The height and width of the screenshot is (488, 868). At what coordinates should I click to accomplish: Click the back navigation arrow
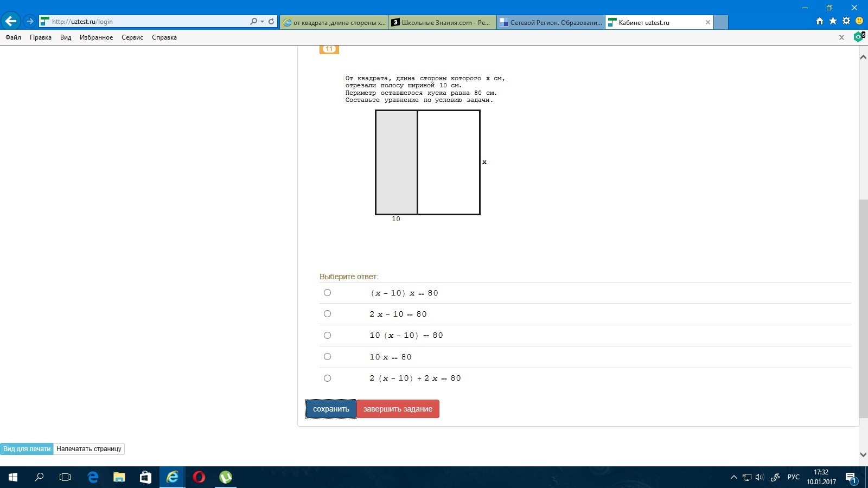(10, 21)
